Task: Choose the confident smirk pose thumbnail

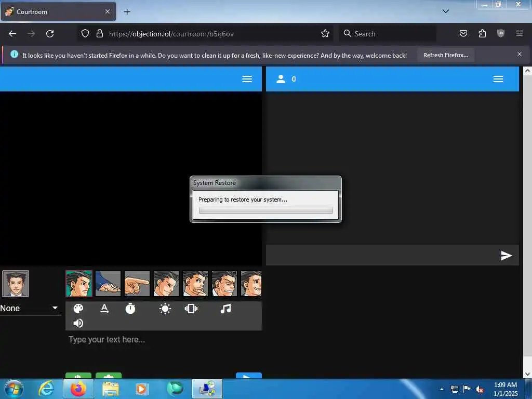Action: (166, 284)
